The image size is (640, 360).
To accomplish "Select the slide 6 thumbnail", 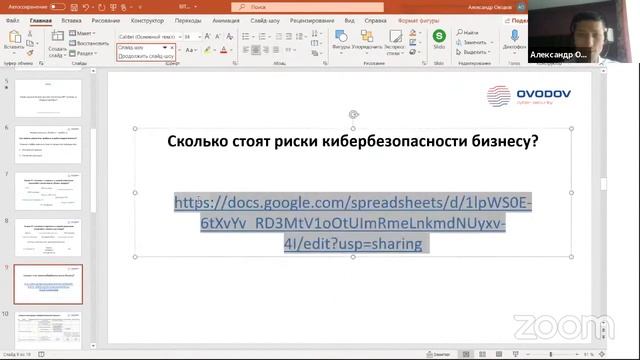I will coord(48,144).
